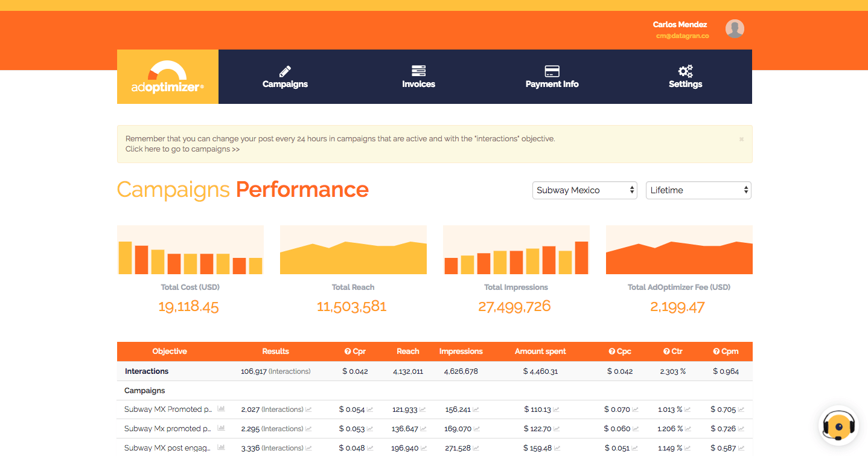Expand the trend icon beside $ 159.48 spent
The image size is (868, 456).
point(557,448)
